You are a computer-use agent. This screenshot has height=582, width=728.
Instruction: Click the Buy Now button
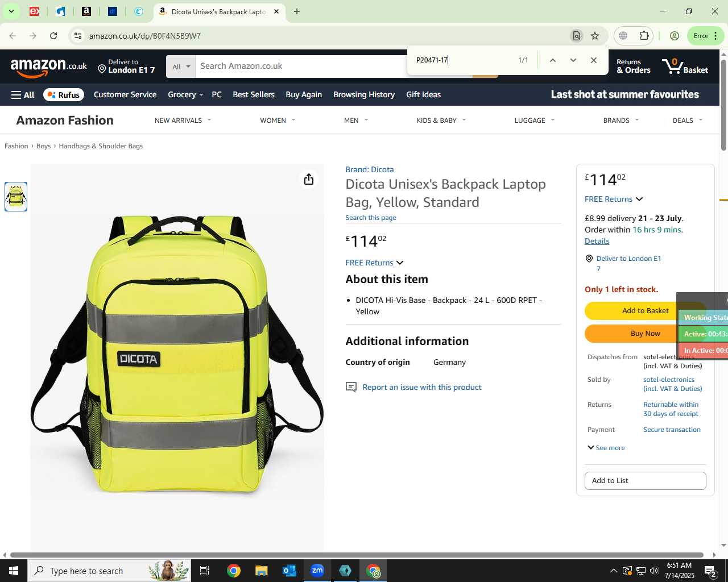[645, 334]
